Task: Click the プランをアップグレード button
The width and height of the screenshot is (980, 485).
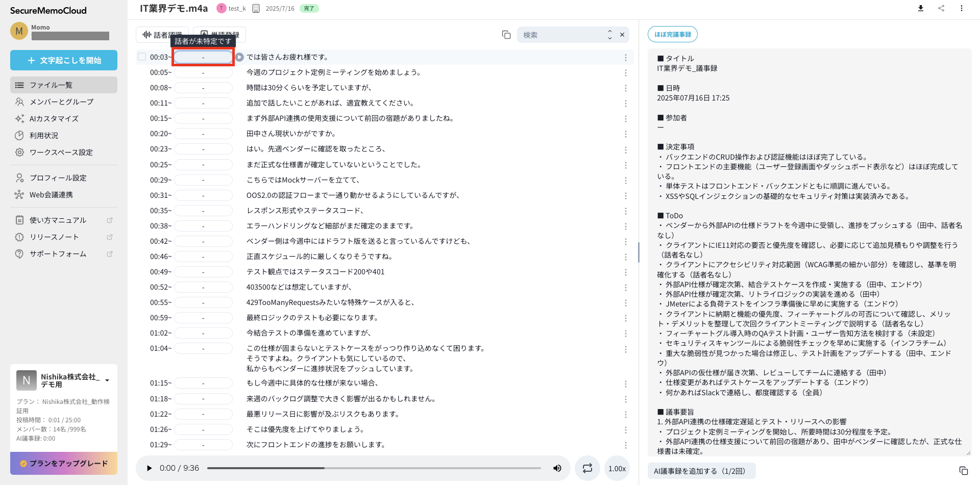Action: point(64,463)
